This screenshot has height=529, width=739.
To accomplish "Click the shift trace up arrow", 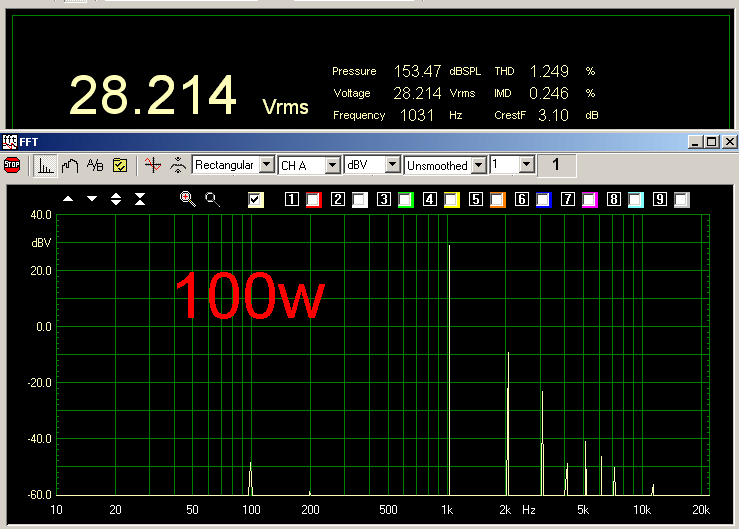I will tap(68, 199).
